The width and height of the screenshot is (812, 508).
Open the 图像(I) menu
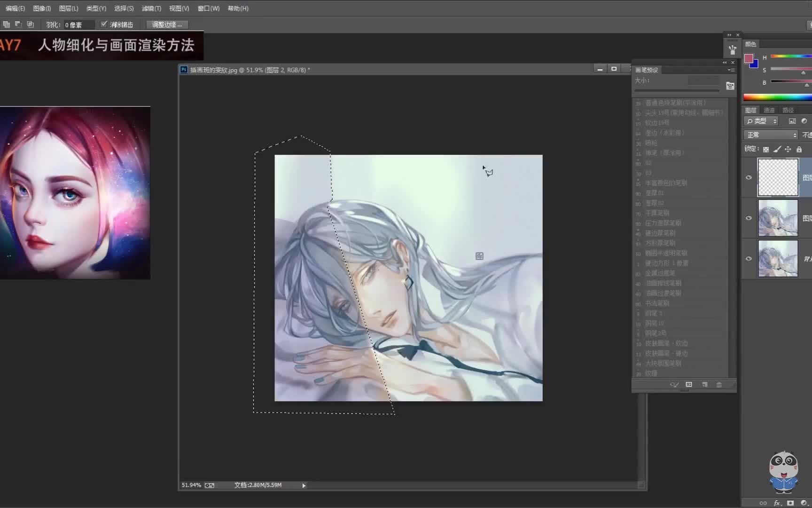coord(42,8)
